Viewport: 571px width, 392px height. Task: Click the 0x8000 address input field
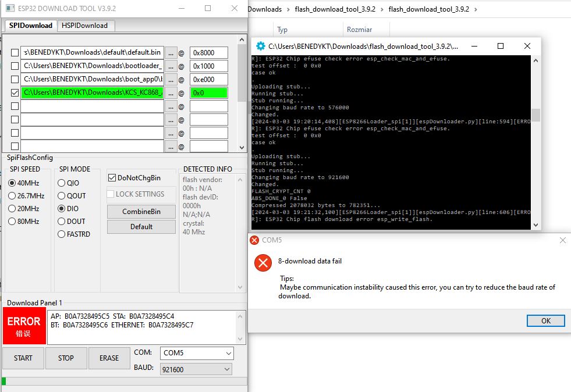[x=208, y=52]
